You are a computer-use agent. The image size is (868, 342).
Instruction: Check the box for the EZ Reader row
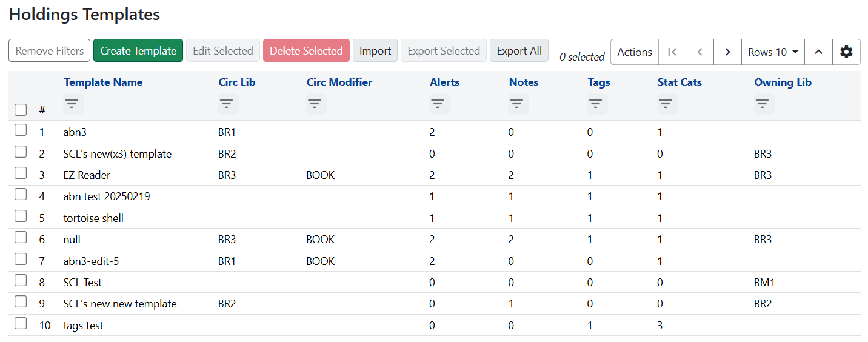[x=21, y=173]
